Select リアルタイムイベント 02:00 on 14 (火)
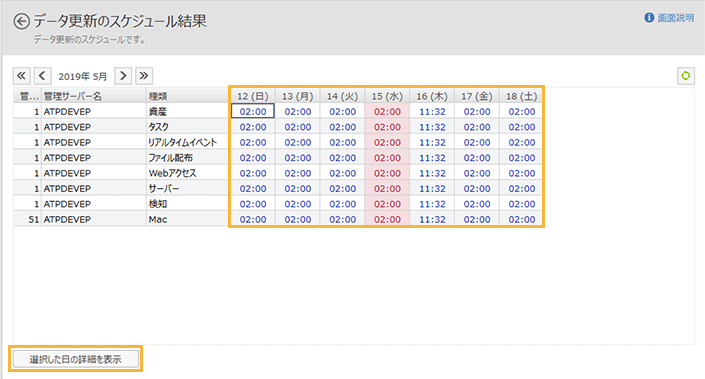This screenshot has width=705, height=379. [x=343, y=142]
